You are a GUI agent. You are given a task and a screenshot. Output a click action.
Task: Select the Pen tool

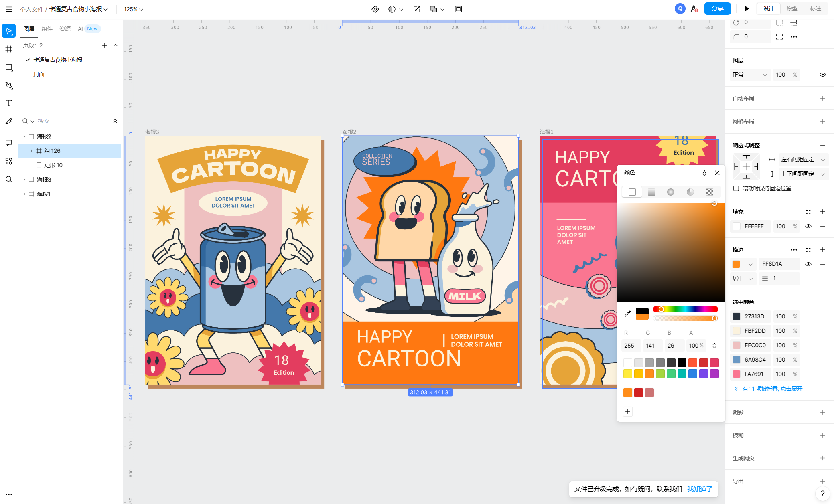[x=9, y=85]
